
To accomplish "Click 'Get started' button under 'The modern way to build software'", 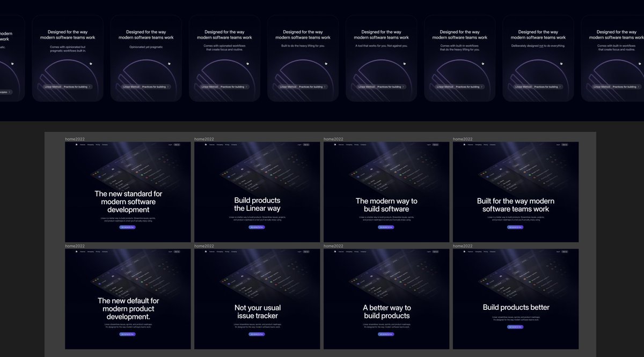I will 386,227.
